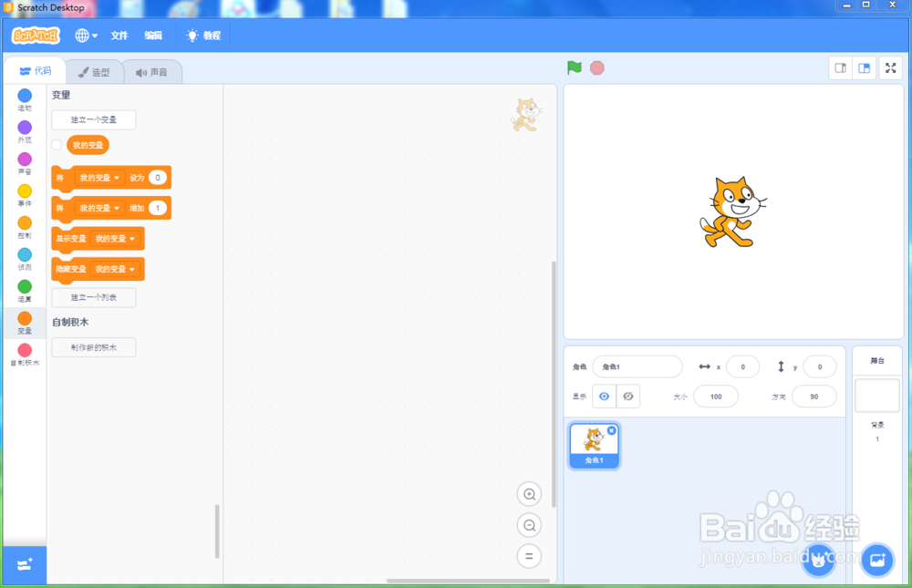Click the workspace vertical scrollbar
The width and height of the screenshot is (912, 588).
(554, 384)
